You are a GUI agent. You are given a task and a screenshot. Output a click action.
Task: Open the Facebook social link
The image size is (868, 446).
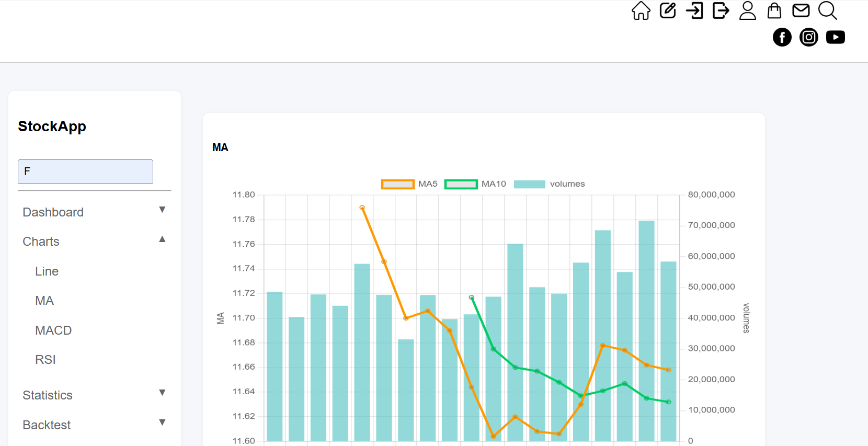pos(782,37)
